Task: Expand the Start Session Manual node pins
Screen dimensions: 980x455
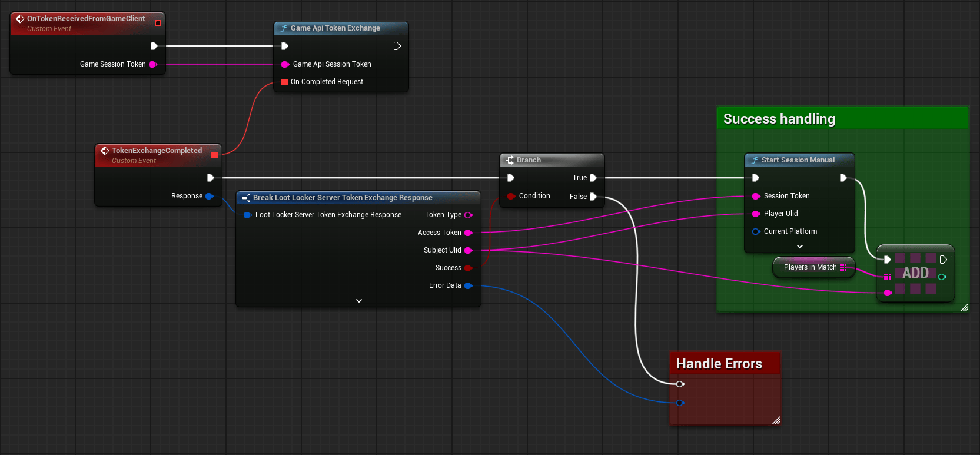Action: click(x=799, y=247)
